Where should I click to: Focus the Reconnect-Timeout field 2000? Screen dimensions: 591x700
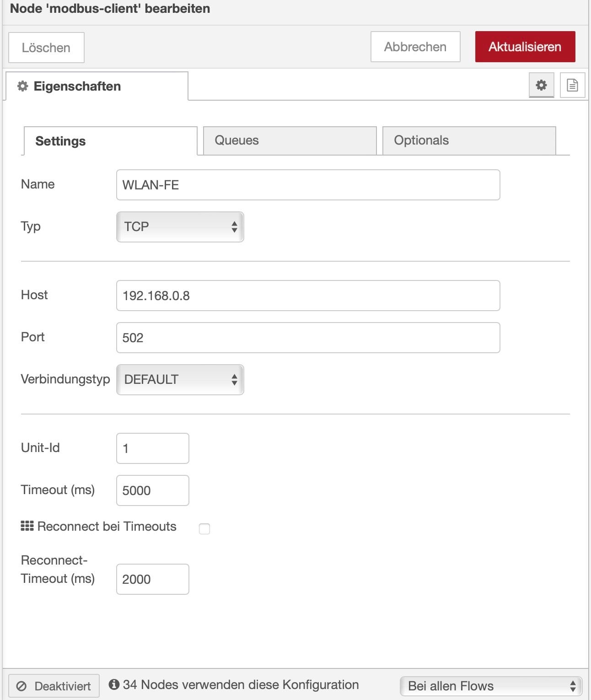click(x=153, y=579)
